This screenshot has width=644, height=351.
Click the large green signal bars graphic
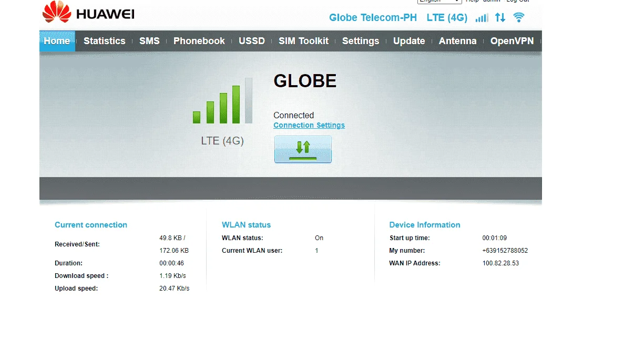222,101
